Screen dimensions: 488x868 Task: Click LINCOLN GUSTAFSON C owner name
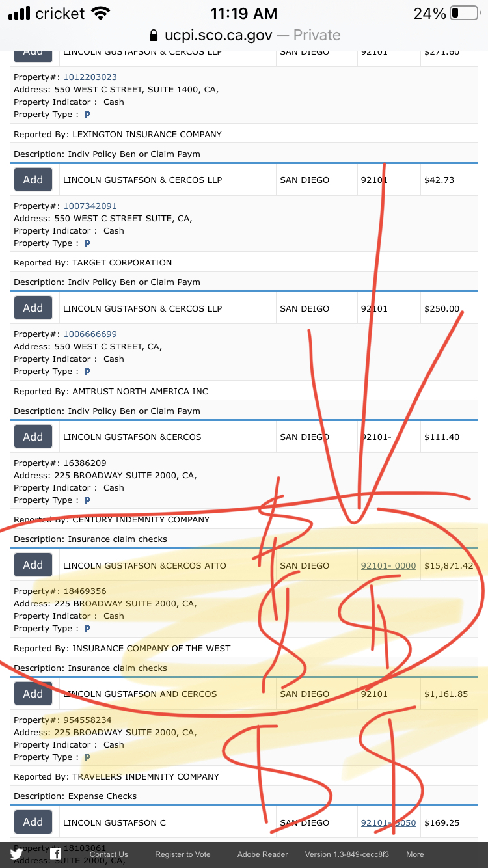tap(115, 823)
